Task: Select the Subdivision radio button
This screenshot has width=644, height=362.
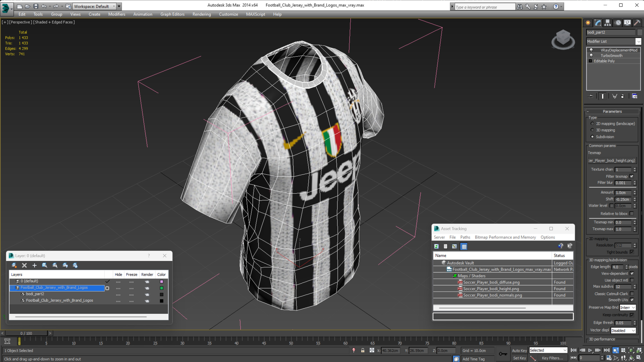Action: tap(592, 137)
